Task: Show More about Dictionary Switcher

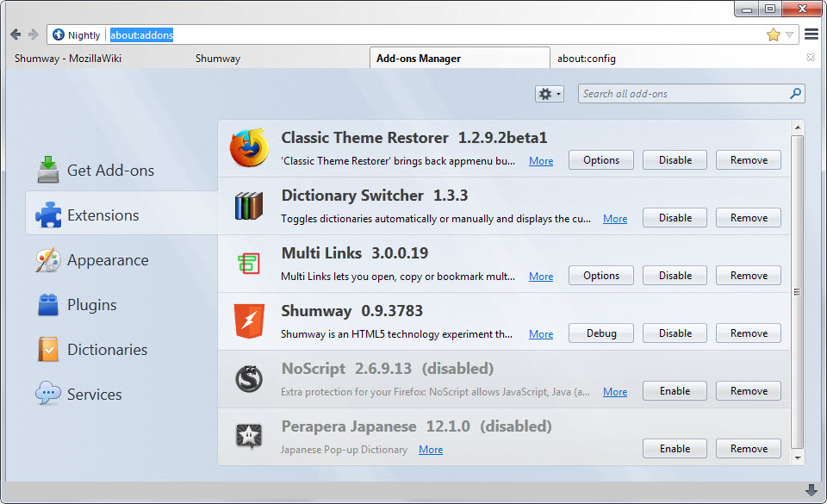Action: point(615,219)
